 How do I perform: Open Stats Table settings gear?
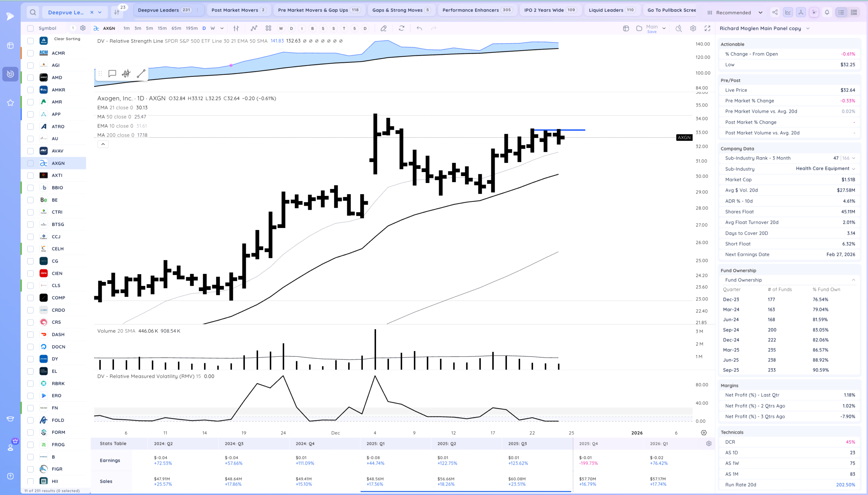tap(709, 443)
